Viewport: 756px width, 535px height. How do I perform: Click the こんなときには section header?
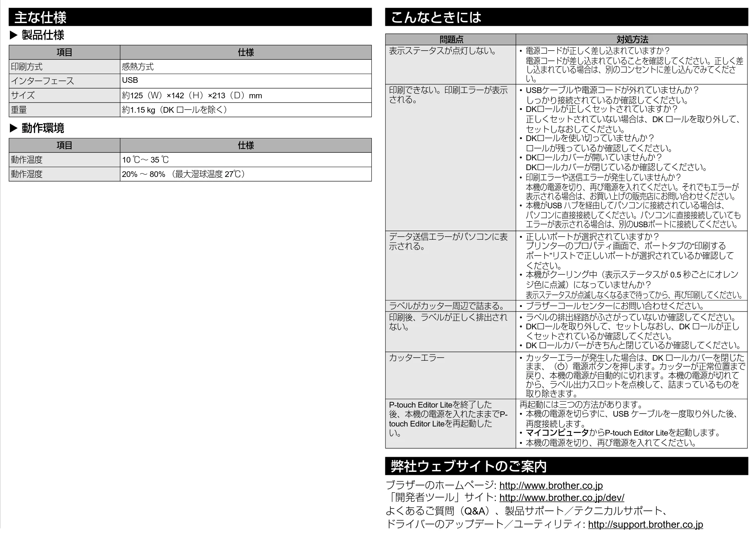[566, 17]
